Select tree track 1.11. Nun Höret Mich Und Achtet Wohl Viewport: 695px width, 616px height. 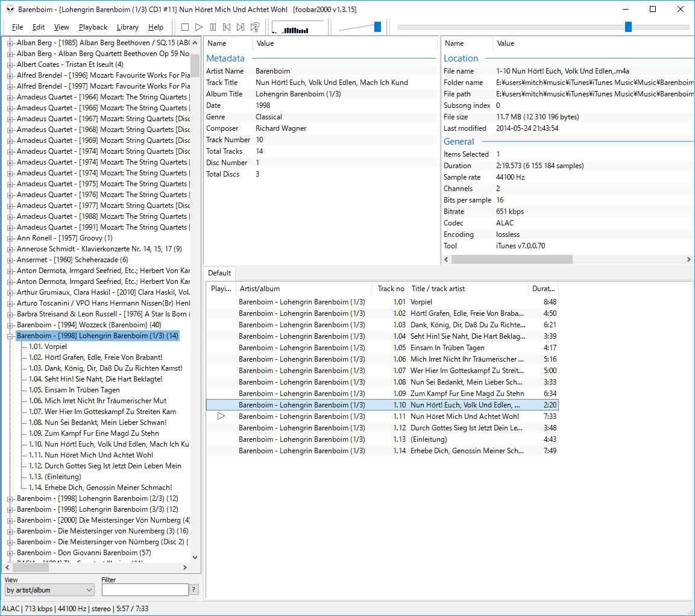click(91, 455)
